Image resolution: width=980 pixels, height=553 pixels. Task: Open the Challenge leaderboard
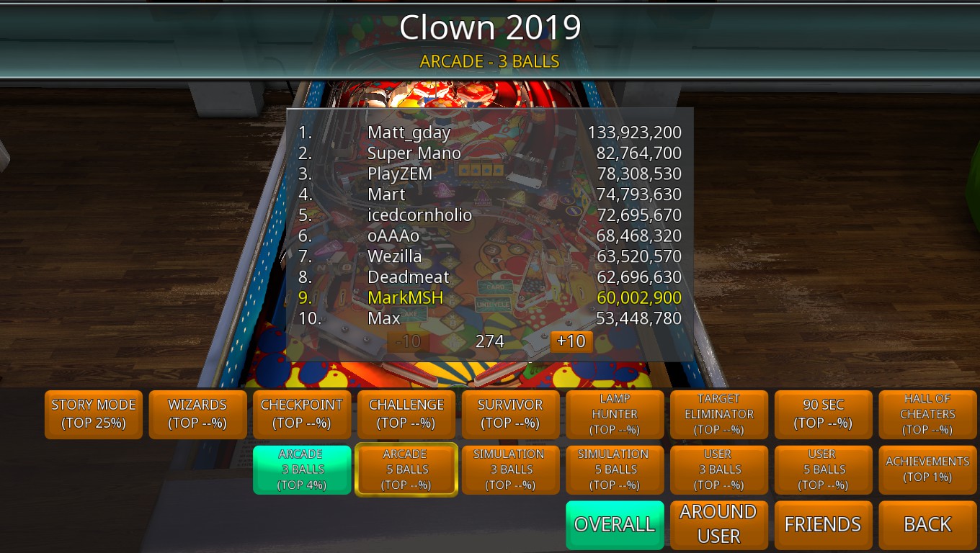click(406, 414)
